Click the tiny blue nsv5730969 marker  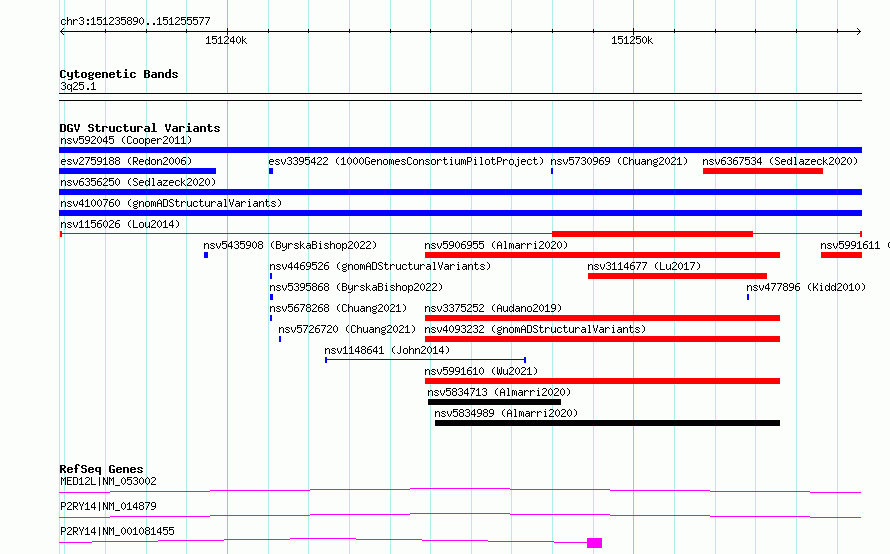click(552, 171)
